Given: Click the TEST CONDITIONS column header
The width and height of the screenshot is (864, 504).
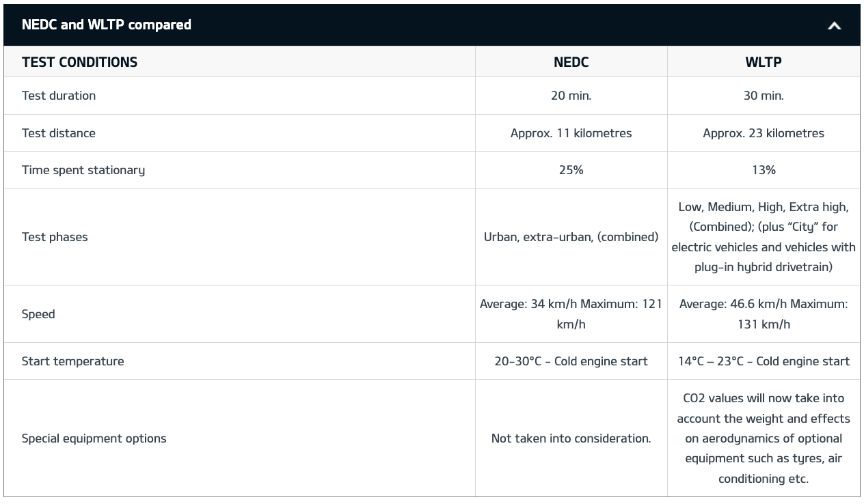Looking at the screenshot, I should (79, 62).
